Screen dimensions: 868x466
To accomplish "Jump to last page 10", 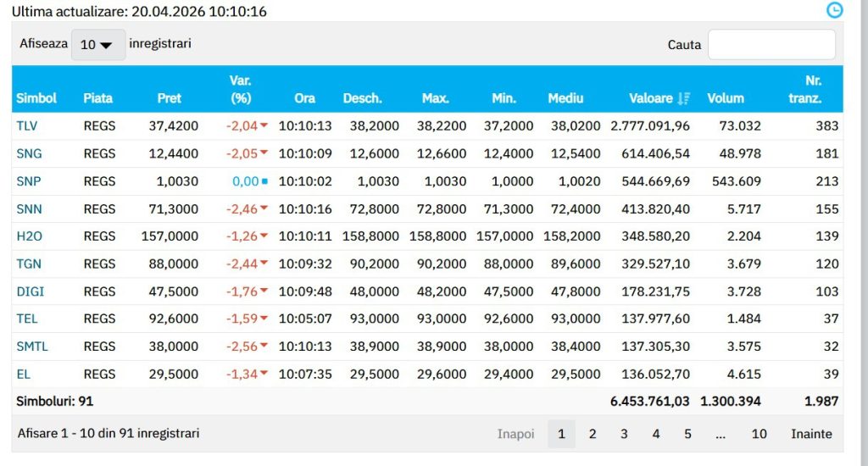I will pos(759,434).
